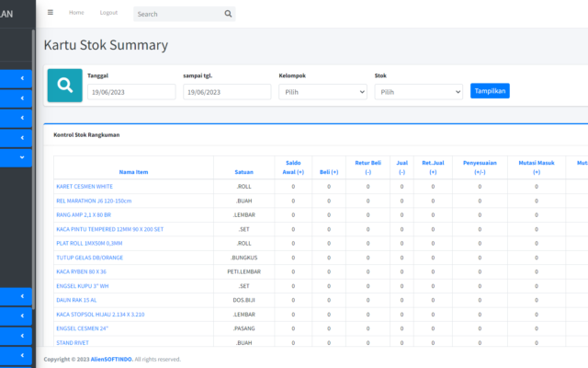Open item KACA STOPSOL HIJAU 2.134 X 3.210

tap(100, 315)
